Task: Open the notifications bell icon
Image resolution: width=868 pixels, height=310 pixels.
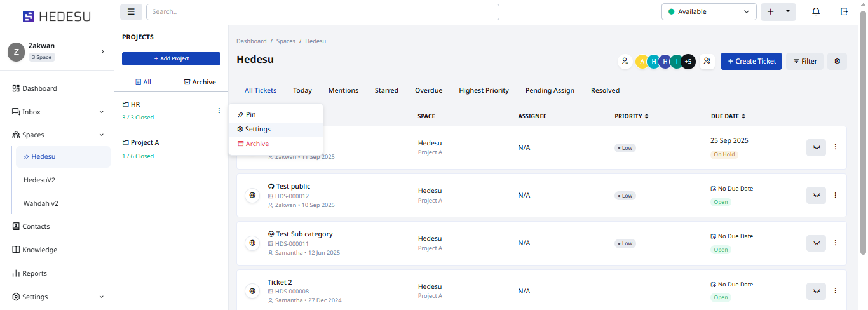Action: pyautogui.click(x=816, y=12)
